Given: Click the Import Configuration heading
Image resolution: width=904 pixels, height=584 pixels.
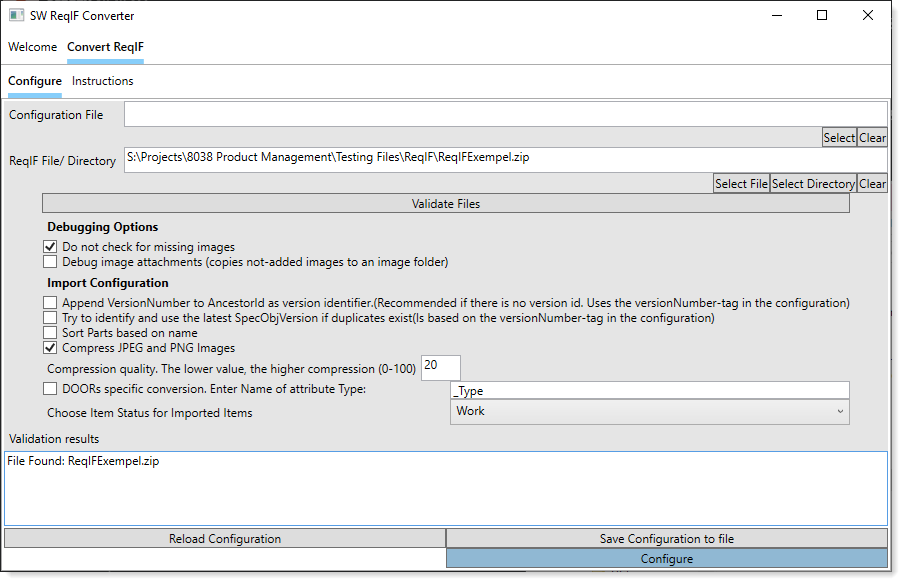Looking at the screenshot, I should click(x=108, y=283).
